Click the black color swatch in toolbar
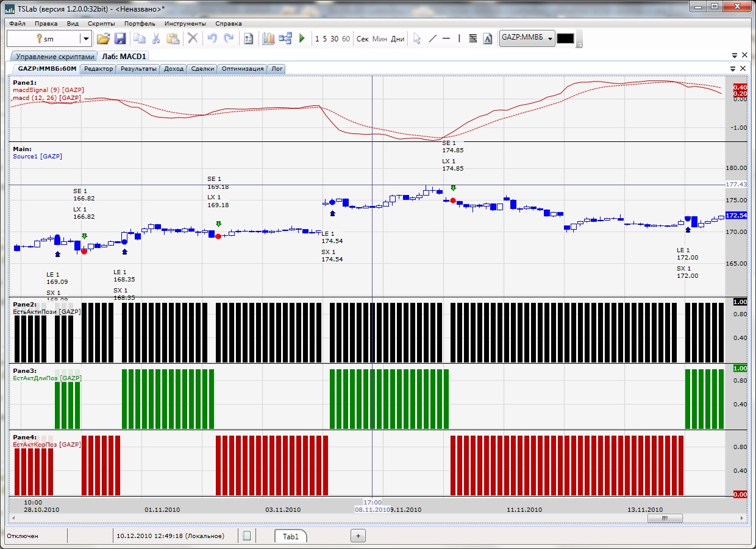 [565, 38]
